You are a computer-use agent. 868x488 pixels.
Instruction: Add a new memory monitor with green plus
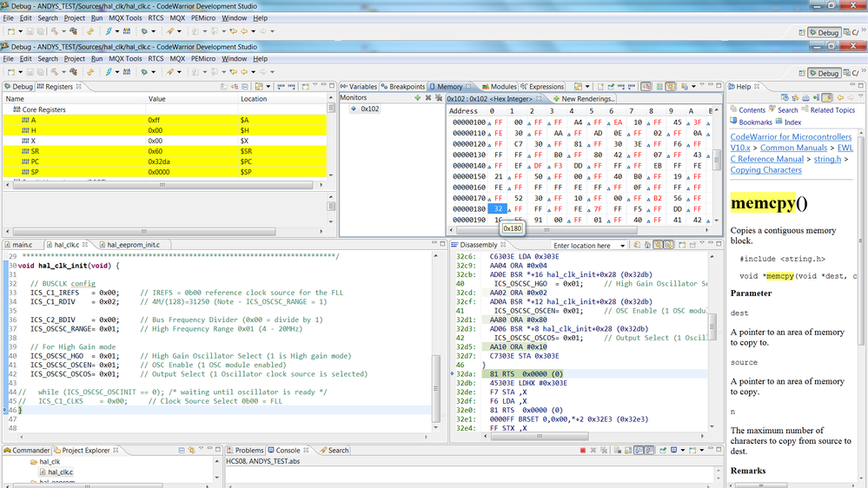click(418, 98)
